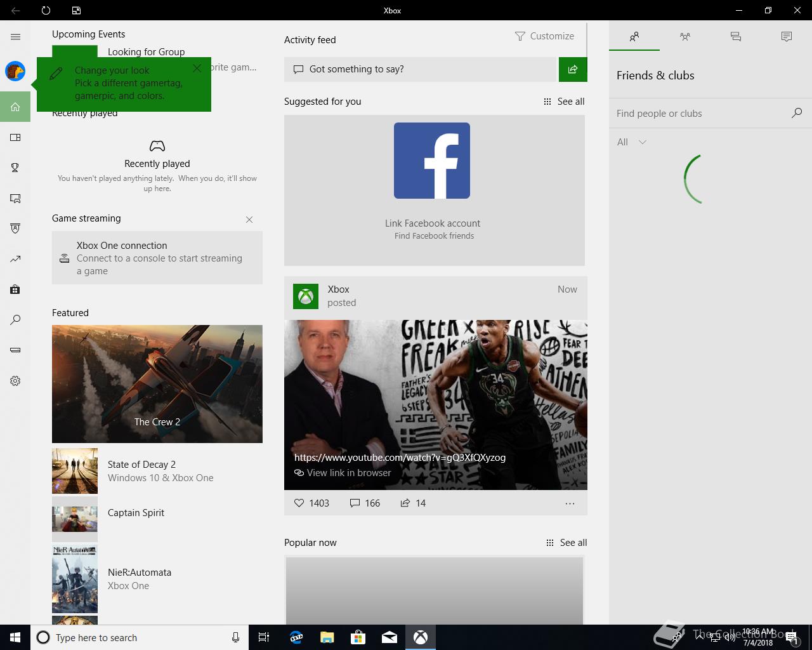
Task: Open the profile gamerpic avatar
Action: pyautogui.click(x=15, y=71)
